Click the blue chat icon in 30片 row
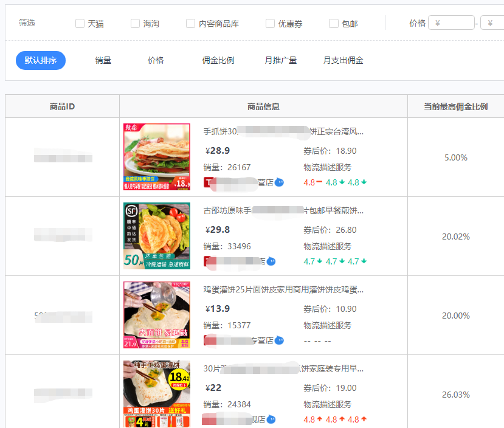 point(271,419)
